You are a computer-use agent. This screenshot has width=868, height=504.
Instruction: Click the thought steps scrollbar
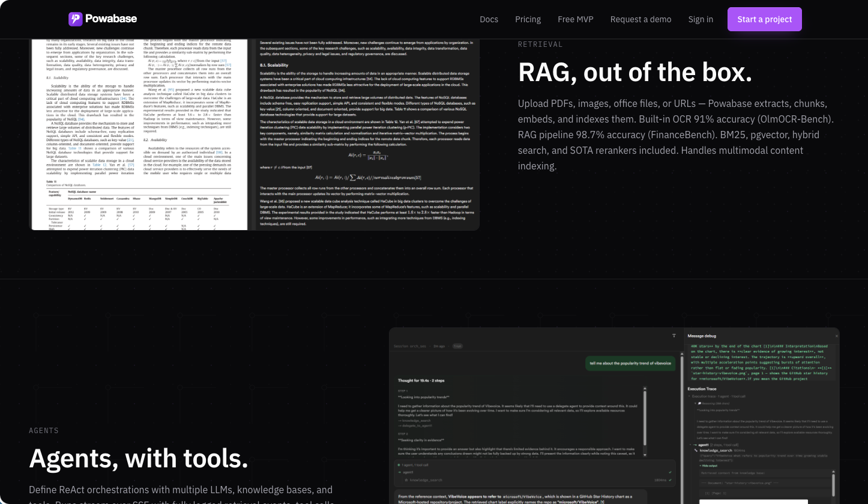(645, 421)
